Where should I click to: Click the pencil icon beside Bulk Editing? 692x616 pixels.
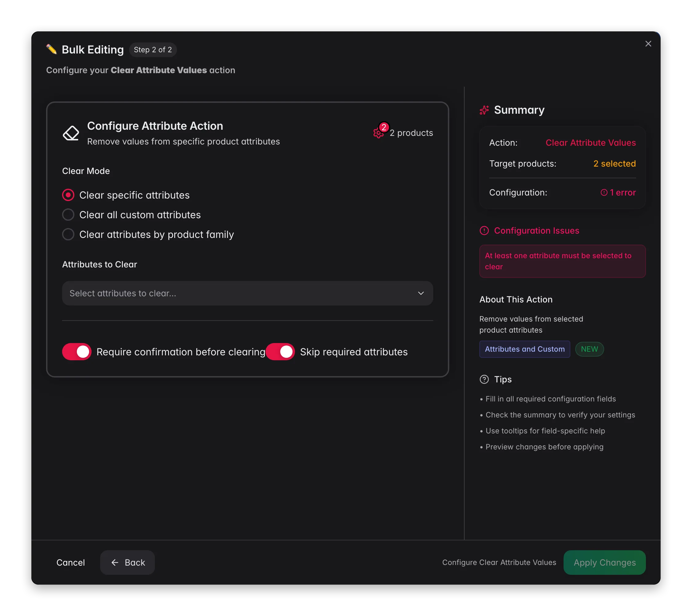click(x=51, y=49)
